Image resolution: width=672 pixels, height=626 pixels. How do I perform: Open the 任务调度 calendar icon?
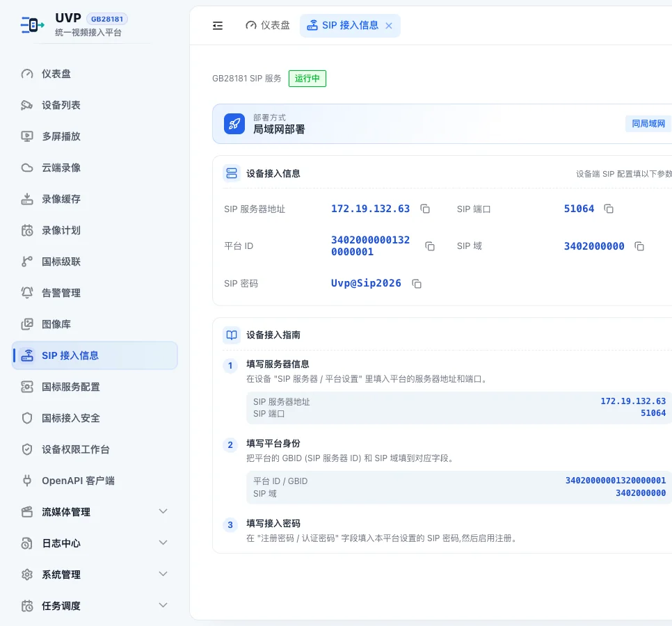click(27, 605)
